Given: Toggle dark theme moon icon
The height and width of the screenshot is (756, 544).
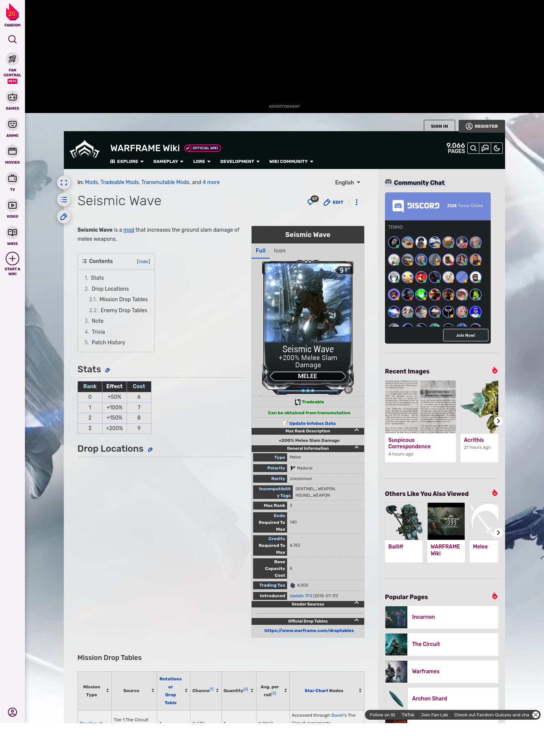Looking at the screenshot, I should click(x=497, y=148).
